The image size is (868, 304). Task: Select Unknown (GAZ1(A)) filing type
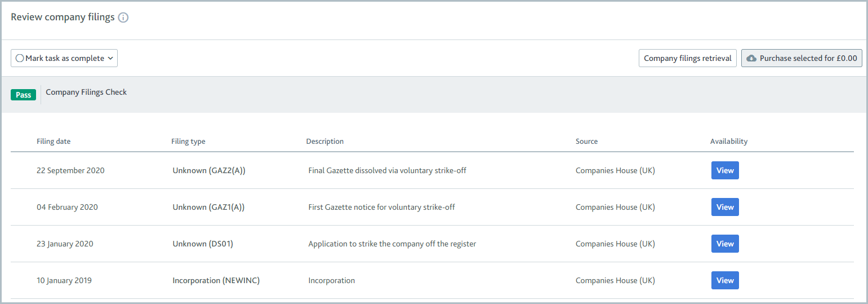point(208,207)
